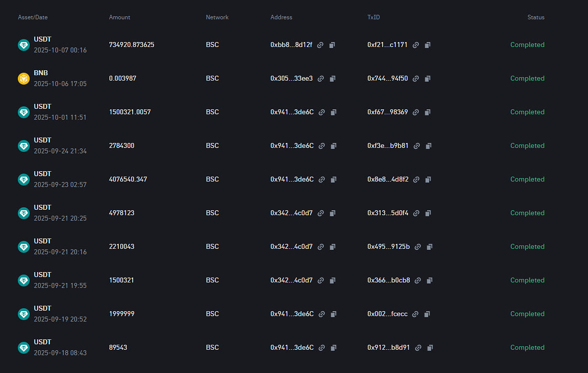Copy TxID 0x744...94f50 using its copy icon

coord(428,79)
